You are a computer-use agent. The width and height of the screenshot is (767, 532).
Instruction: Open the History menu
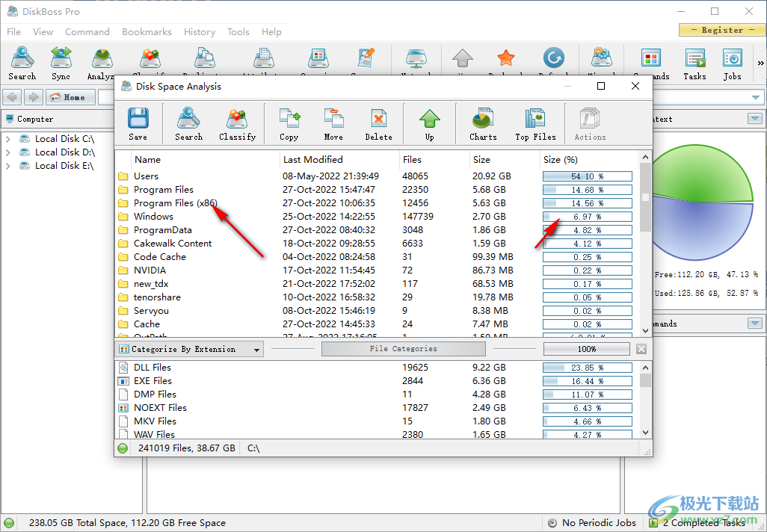click(x=200, y=32)
